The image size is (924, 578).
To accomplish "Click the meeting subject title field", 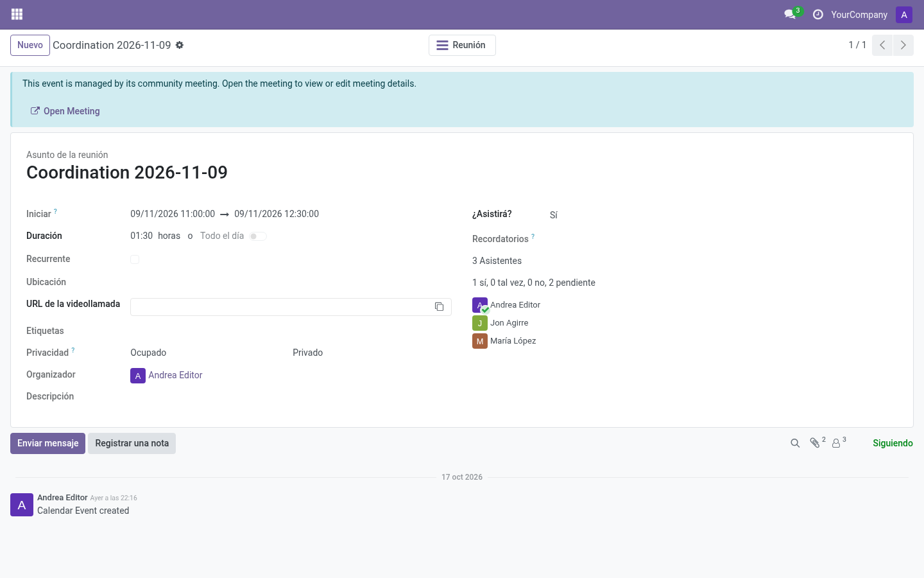I will click(x=127, y=172).
